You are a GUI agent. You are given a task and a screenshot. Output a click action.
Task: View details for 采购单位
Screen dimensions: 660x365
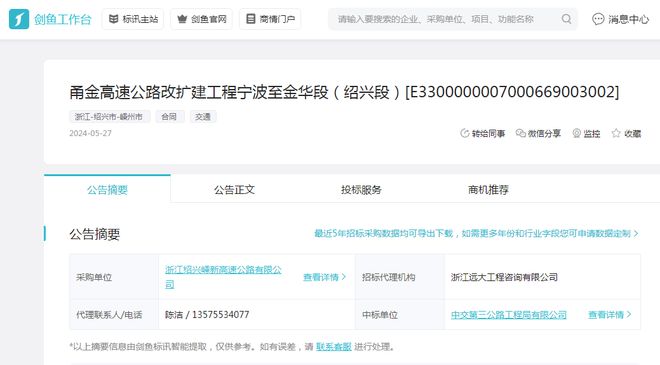pyautogui.click(x=325, y=277)
